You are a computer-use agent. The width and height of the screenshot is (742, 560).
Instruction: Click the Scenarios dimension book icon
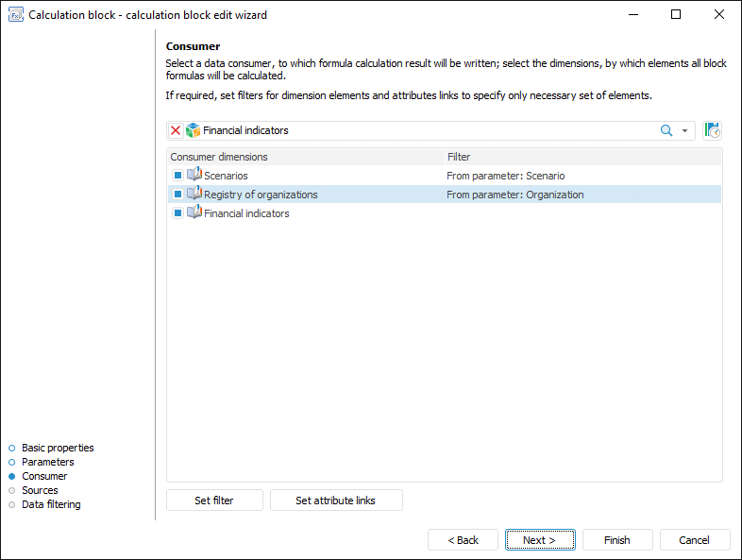(x=194, y=176)
